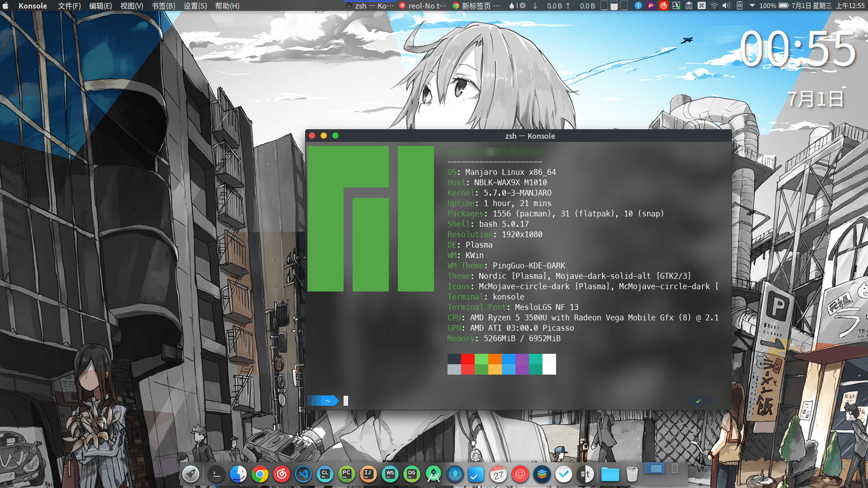This screenshot has width=868, height=488.
Task: Toggle Wi-Fi icon in the system tray
Action: (714, 6)
